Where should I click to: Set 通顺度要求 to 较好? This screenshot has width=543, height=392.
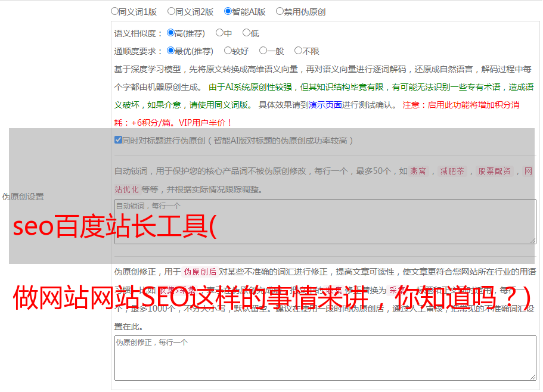pos(228,51)
